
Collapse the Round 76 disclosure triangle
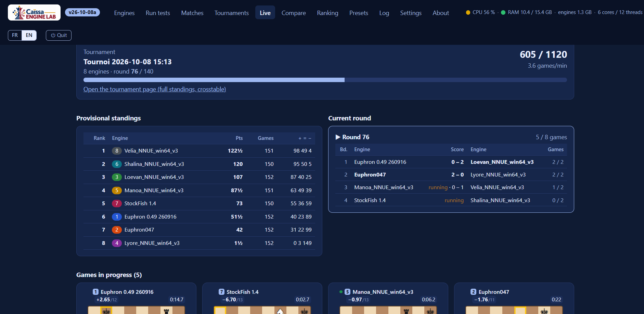pos(338,137)
